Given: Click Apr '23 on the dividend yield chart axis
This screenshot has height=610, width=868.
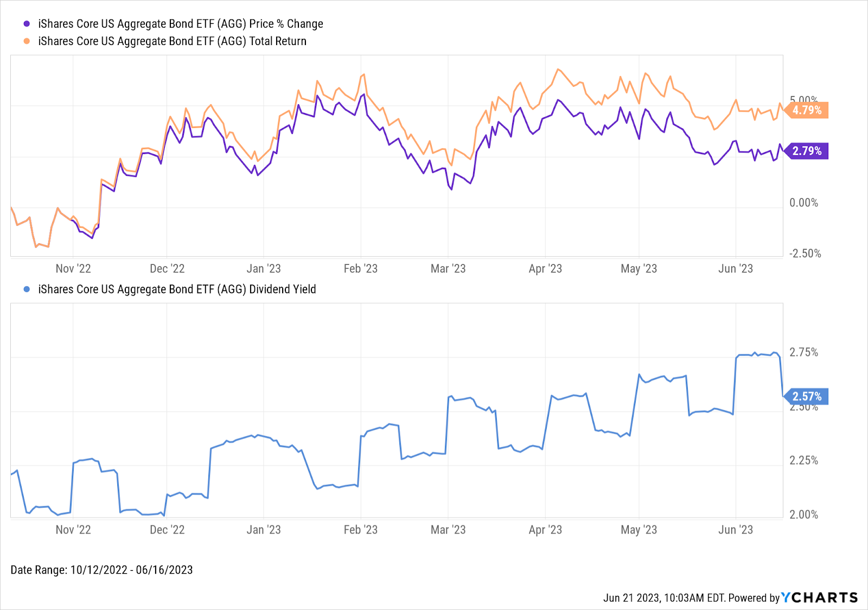Looking at the screenshot, I should (545, 530).
